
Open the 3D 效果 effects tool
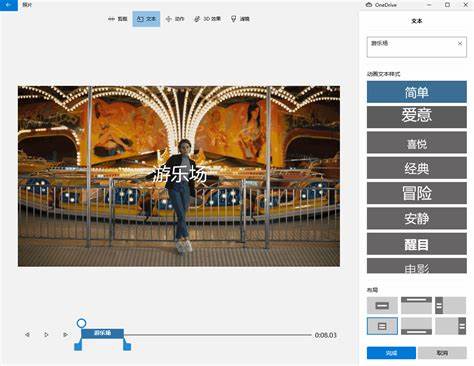point(207,19)
